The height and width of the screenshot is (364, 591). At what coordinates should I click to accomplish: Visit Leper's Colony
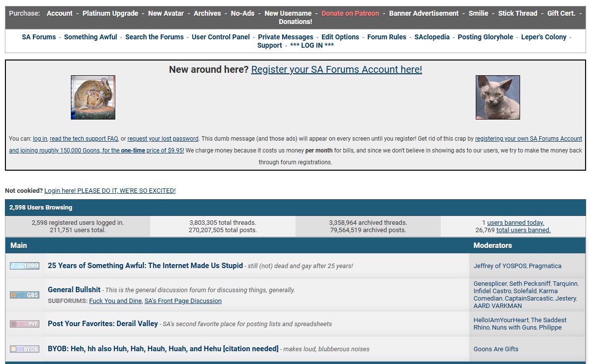pos(544,37)
